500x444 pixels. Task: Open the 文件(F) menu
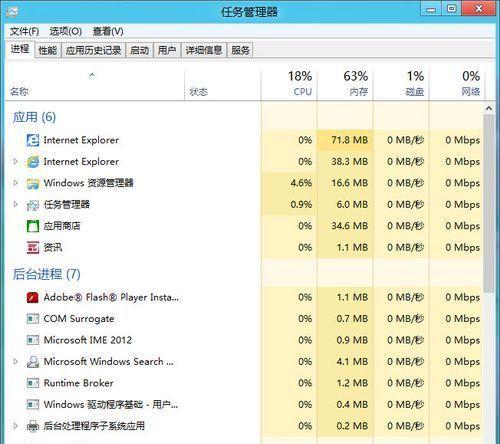coord(24,31)
